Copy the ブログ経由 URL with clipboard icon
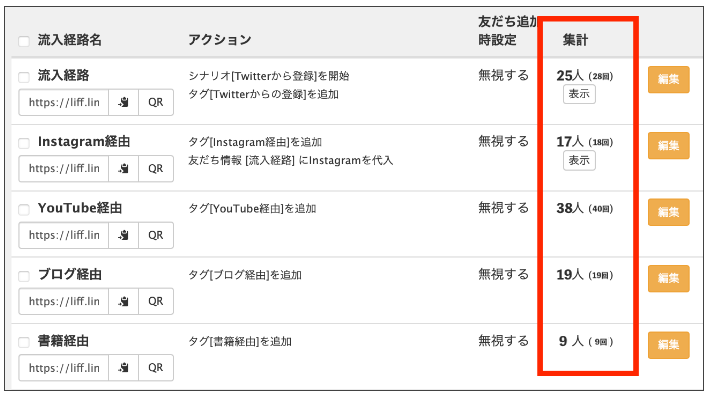 pyautogui.click(x=123, y=301)
